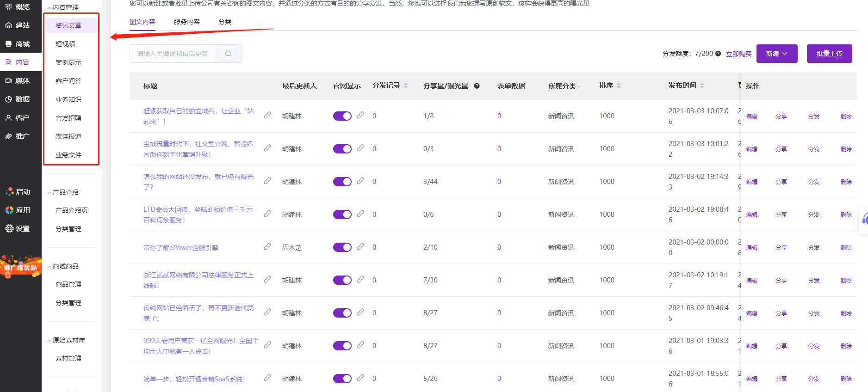Toggle 官网显示 for 999天老用户 row
The height and width of the screenshot is (392, 868).
pos(342,346)
